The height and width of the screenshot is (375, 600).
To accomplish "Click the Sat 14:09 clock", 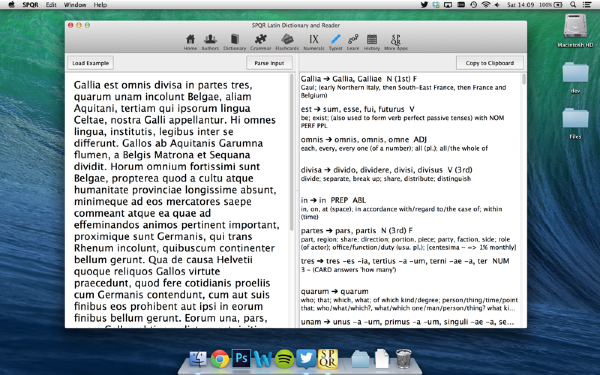I will click(x=520, y=5).
